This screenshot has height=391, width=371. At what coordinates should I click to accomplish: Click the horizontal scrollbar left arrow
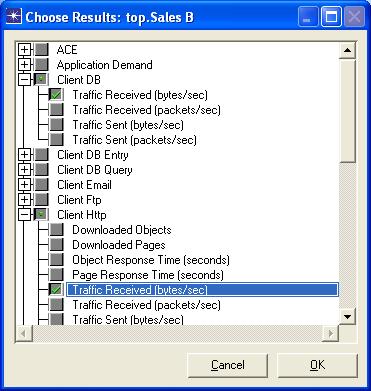coord(24,333)
